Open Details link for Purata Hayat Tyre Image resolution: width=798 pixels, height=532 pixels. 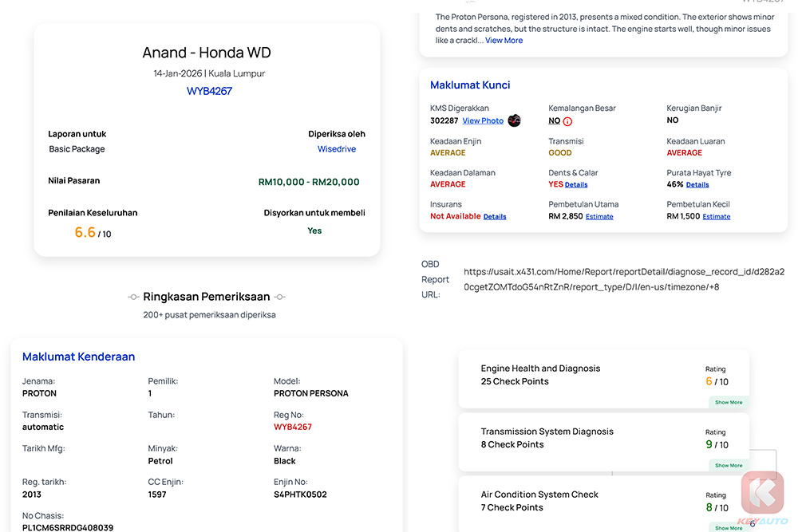pyautogui.click(x=697, y=185)
